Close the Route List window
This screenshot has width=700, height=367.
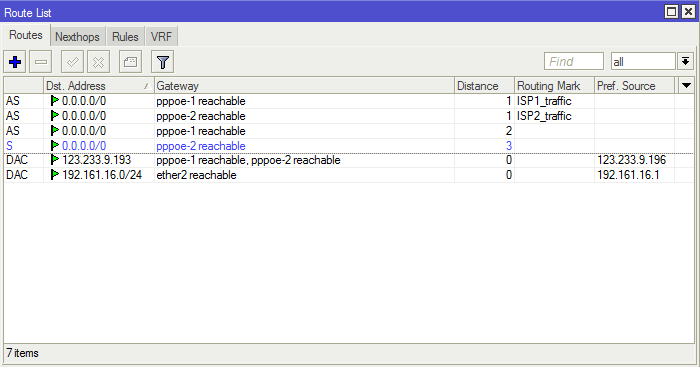coord(688,12)
